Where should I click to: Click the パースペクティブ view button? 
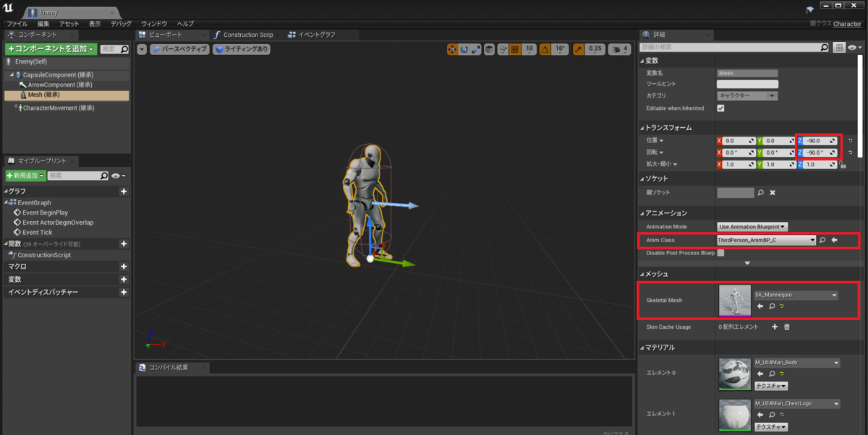coord(179,49)
